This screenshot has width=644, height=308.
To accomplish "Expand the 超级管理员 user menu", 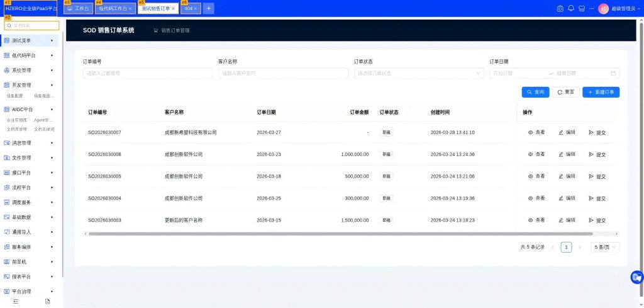I will pos(620,8).
